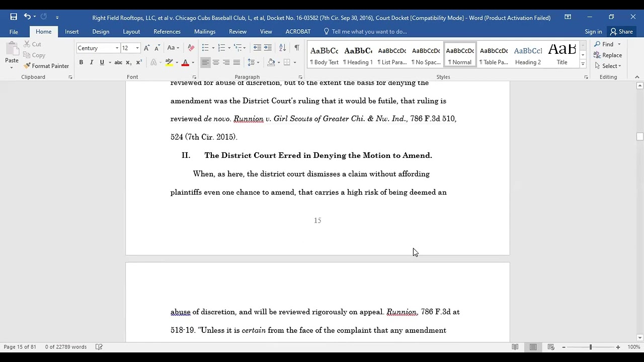Apply superscript formatting

tap(139, 62)
